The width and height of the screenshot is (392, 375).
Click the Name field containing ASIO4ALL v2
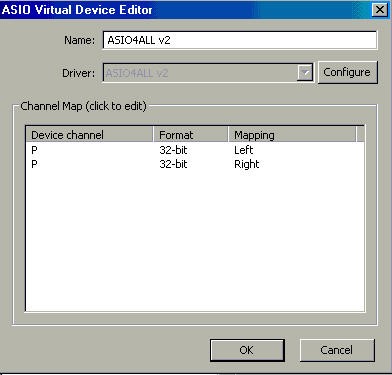(x=240, y=40)
